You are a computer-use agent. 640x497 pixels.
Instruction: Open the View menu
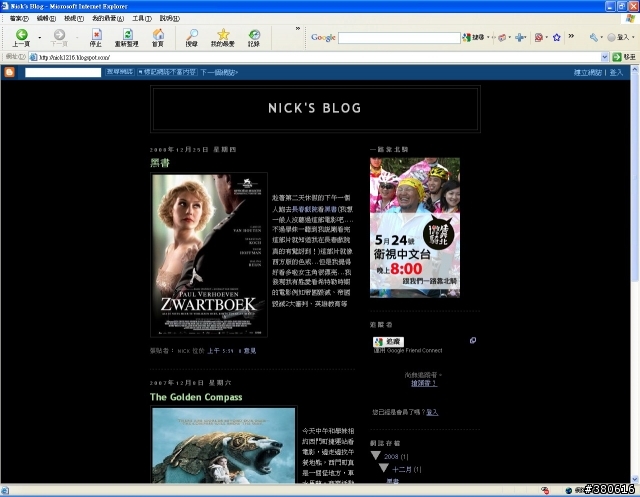click(74, 18)
